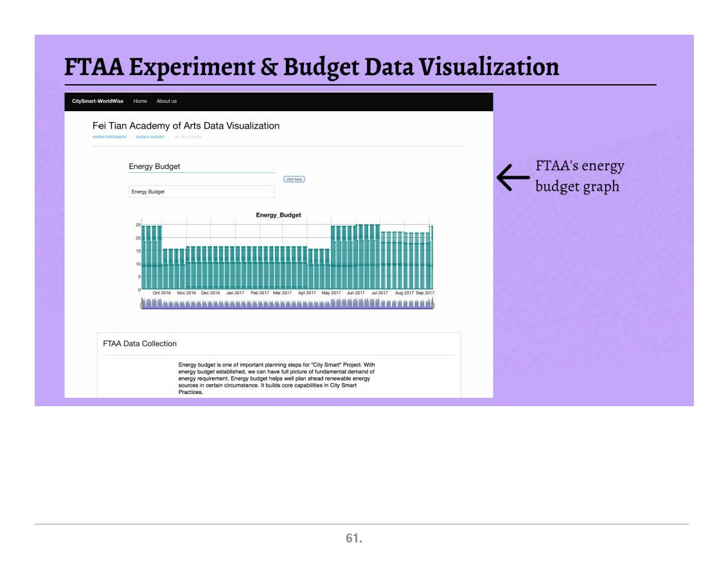
Task: Open the Water Experiment breadcrumb link
Action: [x=110, y=137]
